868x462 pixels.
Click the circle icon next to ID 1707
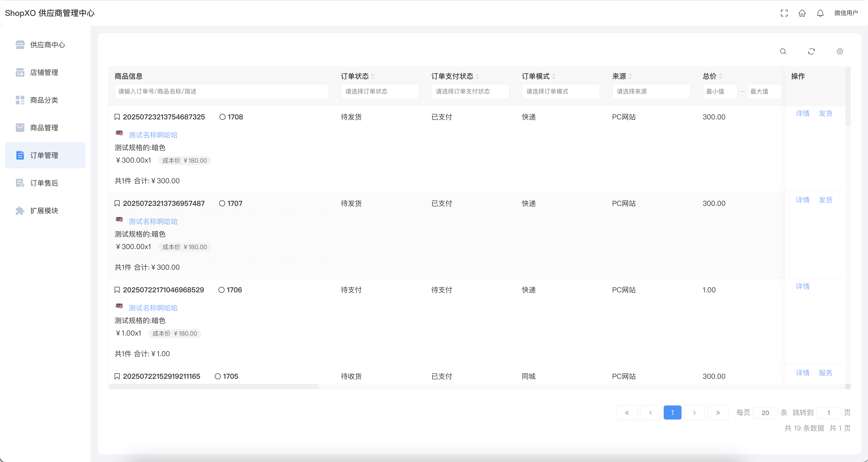click(222, 204)
